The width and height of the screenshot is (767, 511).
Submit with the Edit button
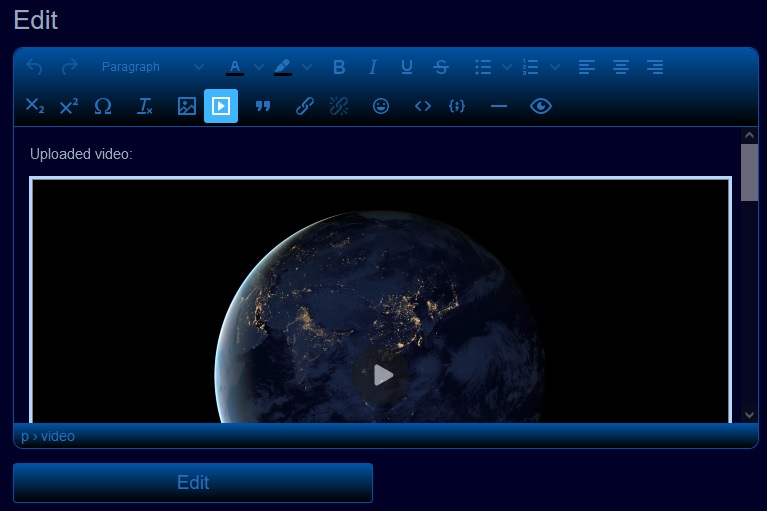click(193, 483)
